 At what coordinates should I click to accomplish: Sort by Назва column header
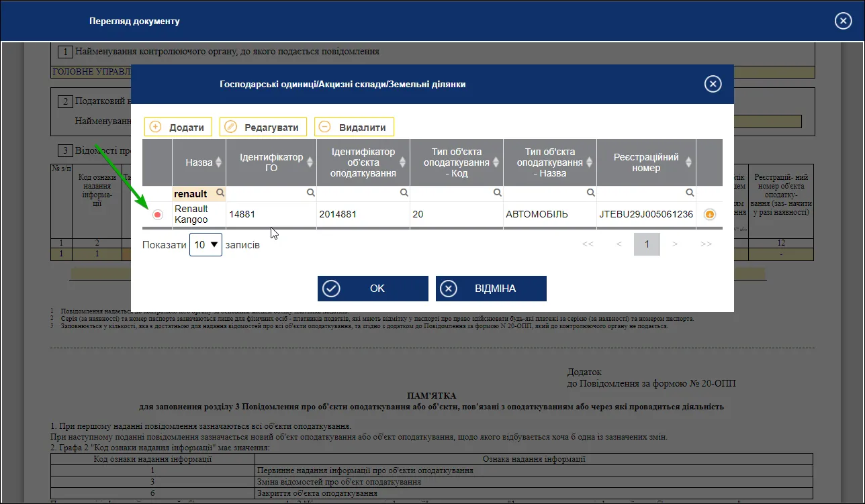click(x=199, y=162)
